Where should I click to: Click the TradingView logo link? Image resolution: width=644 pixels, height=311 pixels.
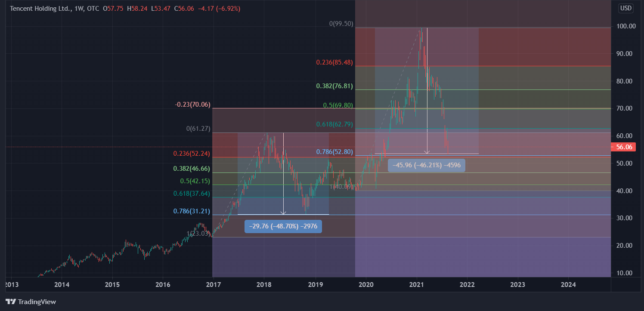coord(31,302)
